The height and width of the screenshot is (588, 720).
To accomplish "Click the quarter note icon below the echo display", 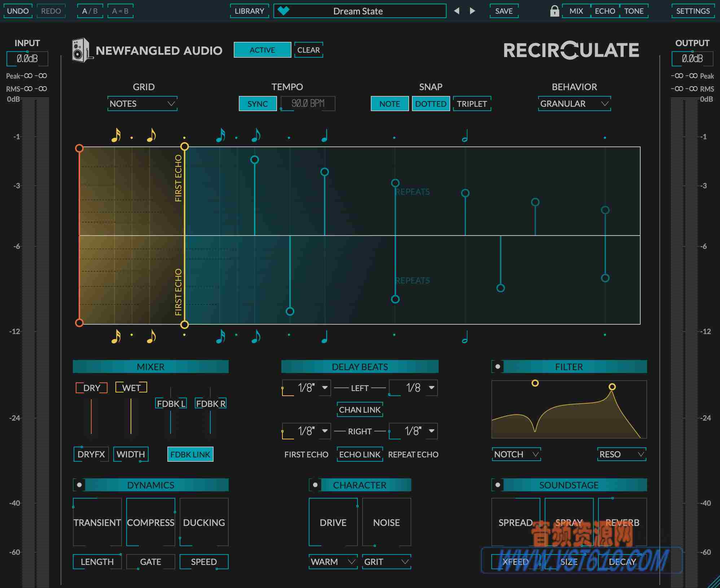I will [x=324, y=337].
